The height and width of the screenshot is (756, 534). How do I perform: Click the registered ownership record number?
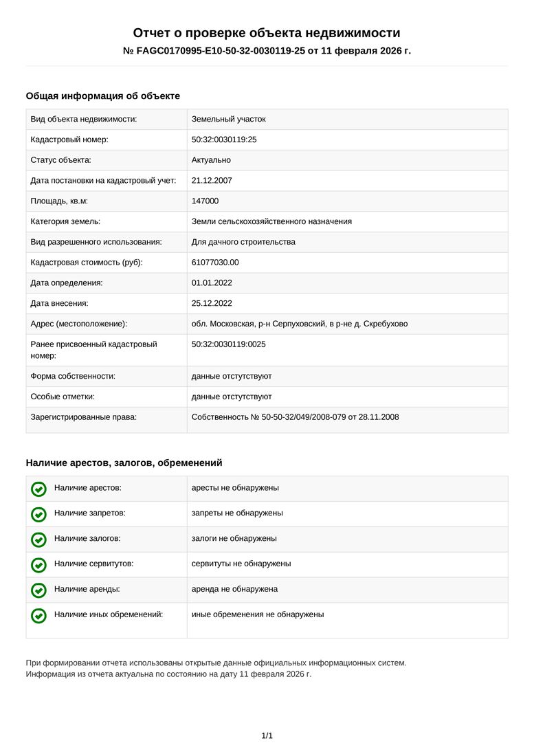[x=295, y=417]
